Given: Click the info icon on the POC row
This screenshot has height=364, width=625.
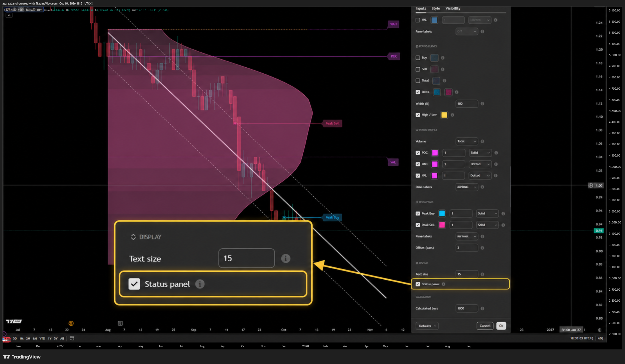Looking at the screenshot, I should coord(496,153).
